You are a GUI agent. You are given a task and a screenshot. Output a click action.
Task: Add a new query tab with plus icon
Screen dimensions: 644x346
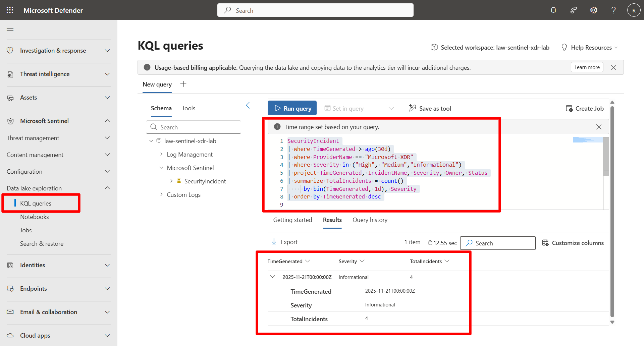click(183, 84)
